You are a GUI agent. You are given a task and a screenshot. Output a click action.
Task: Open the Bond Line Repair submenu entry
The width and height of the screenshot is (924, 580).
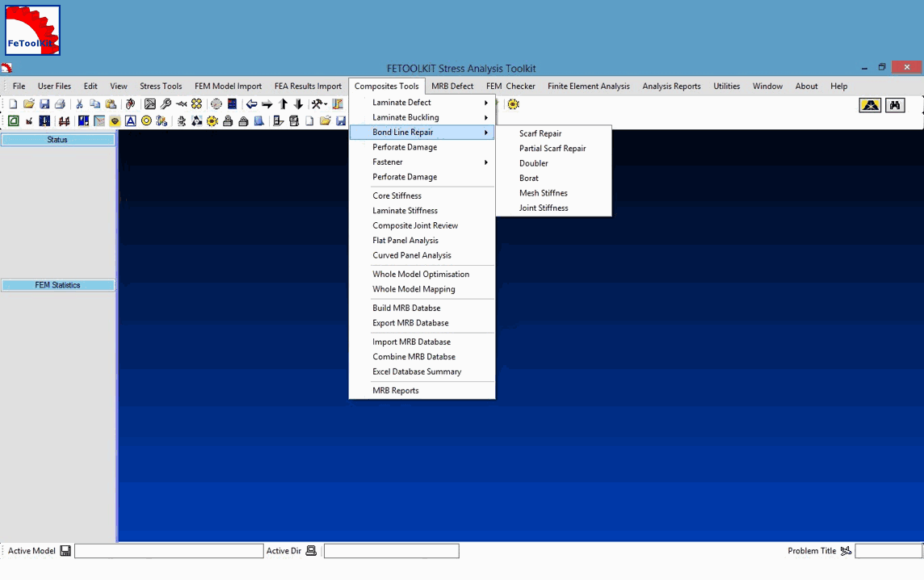(422, 132)
